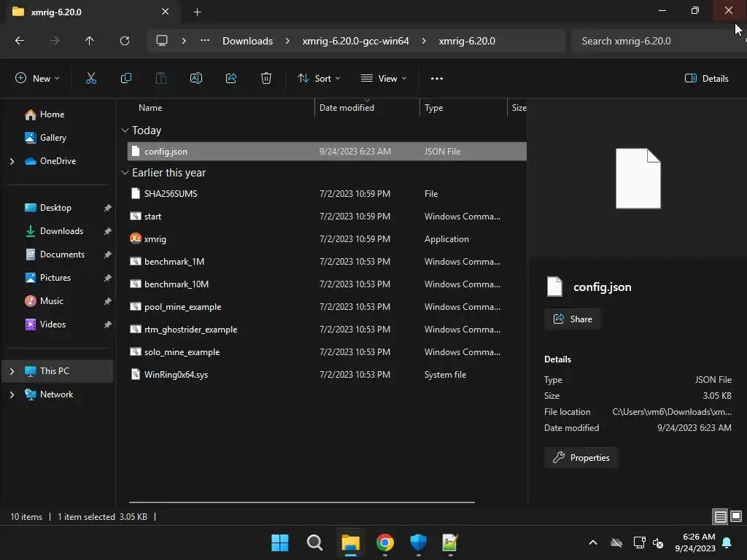
Task: Select benchmark_10M file
Action: (x=327, y=284)
